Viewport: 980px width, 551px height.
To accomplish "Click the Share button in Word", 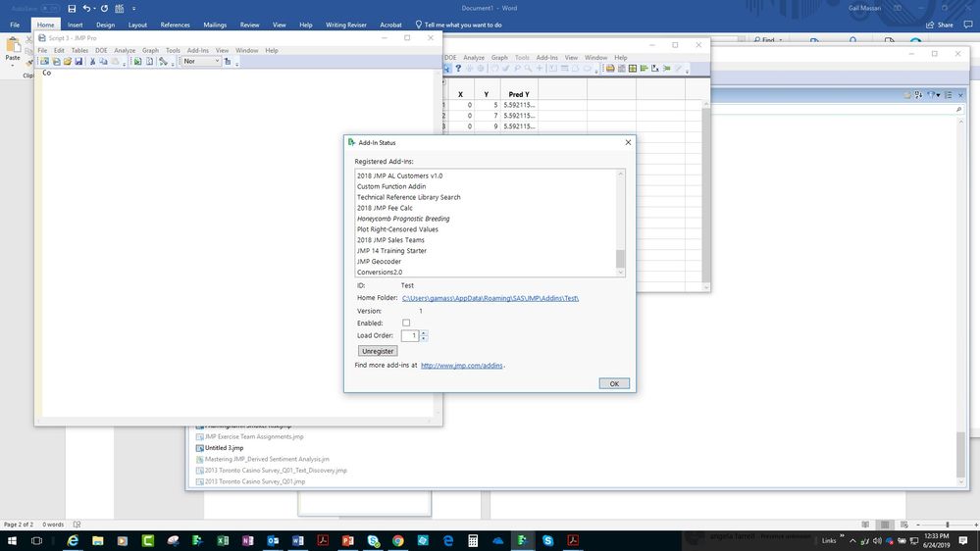I will 940,25.
